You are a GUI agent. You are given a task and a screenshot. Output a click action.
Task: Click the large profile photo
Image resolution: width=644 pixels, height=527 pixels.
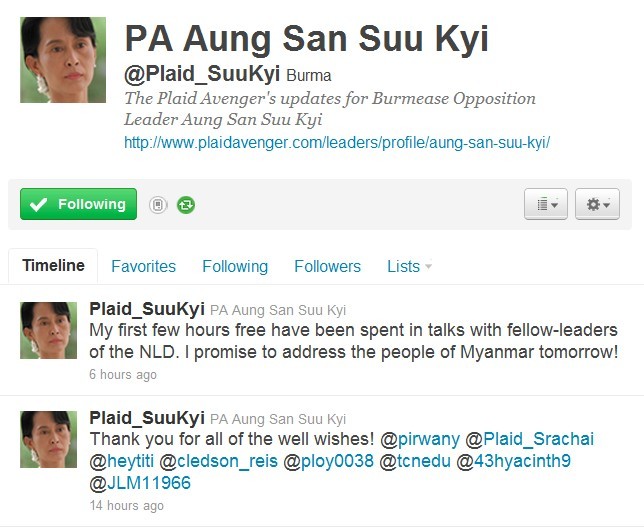(x=63, y=60)
